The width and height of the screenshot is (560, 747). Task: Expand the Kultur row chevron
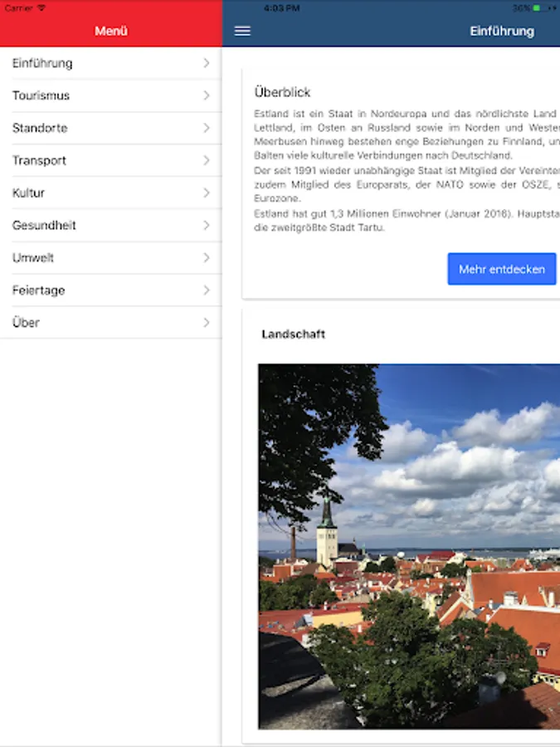click(x=207, y=193)
